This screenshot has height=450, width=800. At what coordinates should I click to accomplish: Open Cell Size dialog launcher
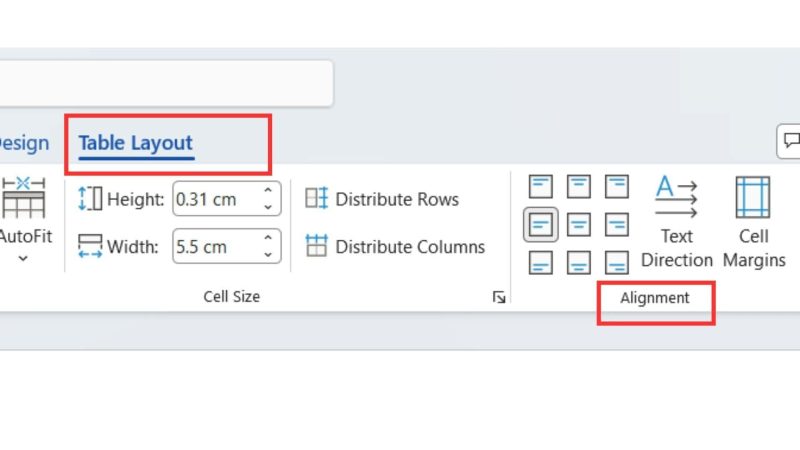point(499,297)
